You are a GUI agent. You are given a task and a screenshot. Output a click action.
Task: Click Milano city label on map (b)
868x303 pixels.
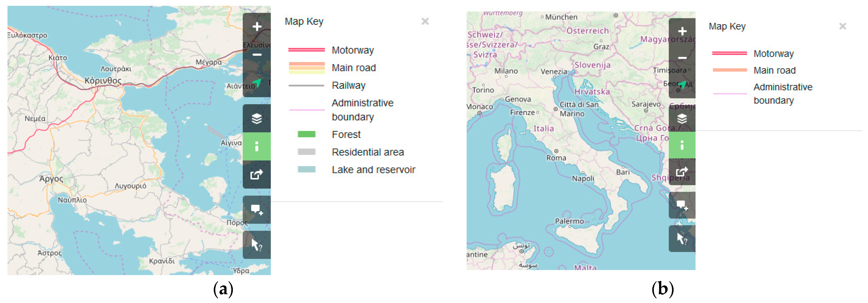506,71
